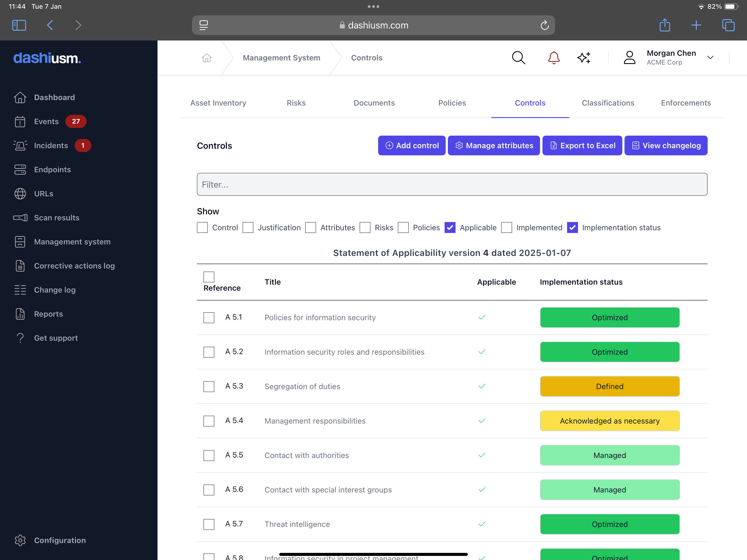Open notifications bell icon
747x560 pixels.
[553, 58]
